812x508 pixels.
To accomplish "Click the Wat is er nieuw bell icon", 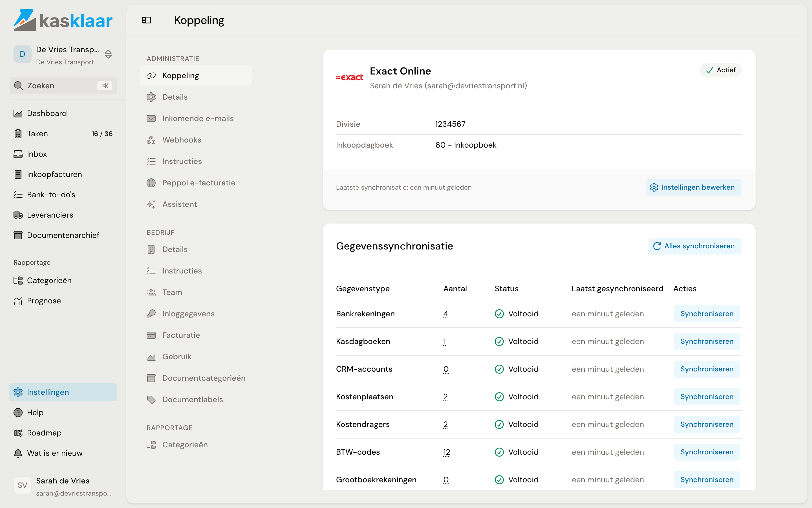I will tap(18, 453).
